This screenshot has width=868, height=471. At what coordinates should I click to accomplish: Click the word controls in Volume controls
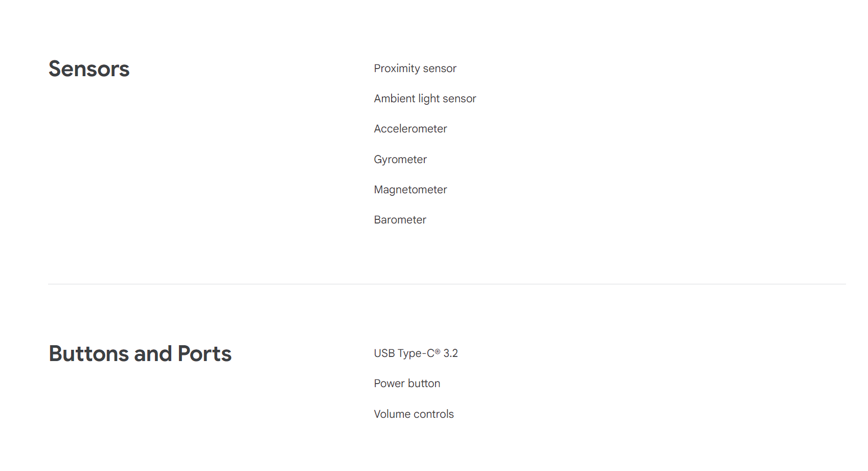(434, 414)
